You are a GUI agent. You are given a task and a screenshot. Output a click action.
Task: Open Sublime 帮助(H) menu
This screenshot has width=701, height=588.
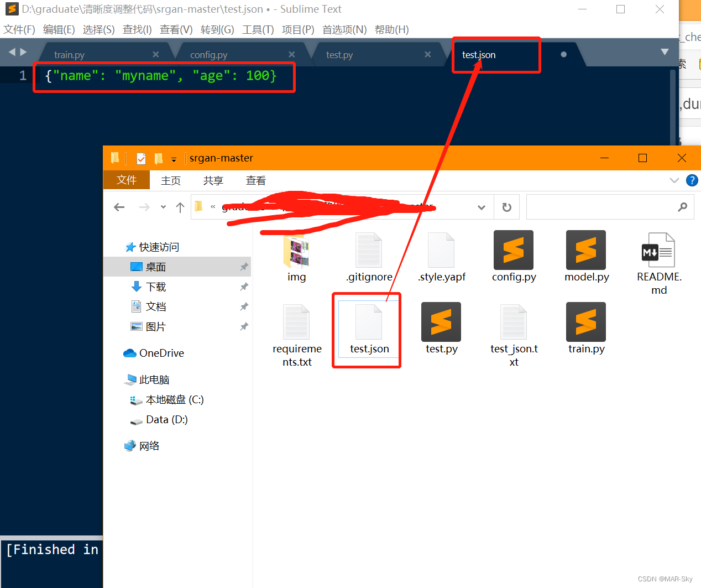[392, 29]
